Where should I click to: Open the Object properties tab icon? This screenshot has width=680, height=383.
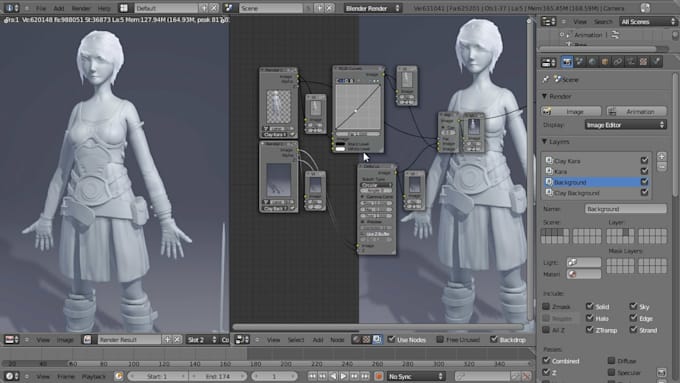[605, 62]
